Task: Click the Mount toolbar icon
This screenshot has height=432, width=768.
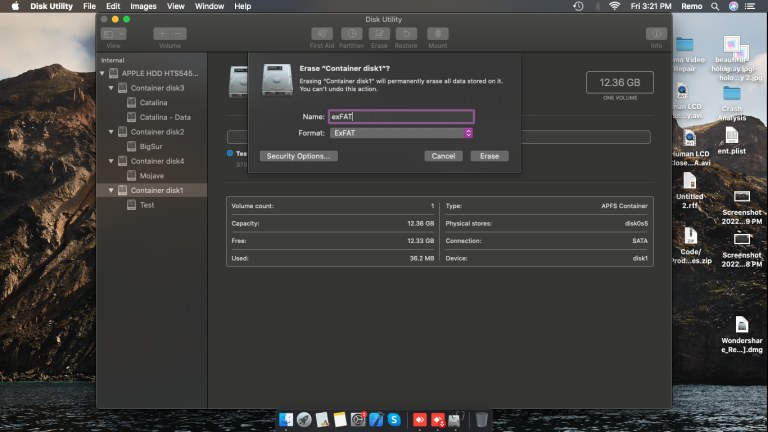Action: click(x=438, y=34)
